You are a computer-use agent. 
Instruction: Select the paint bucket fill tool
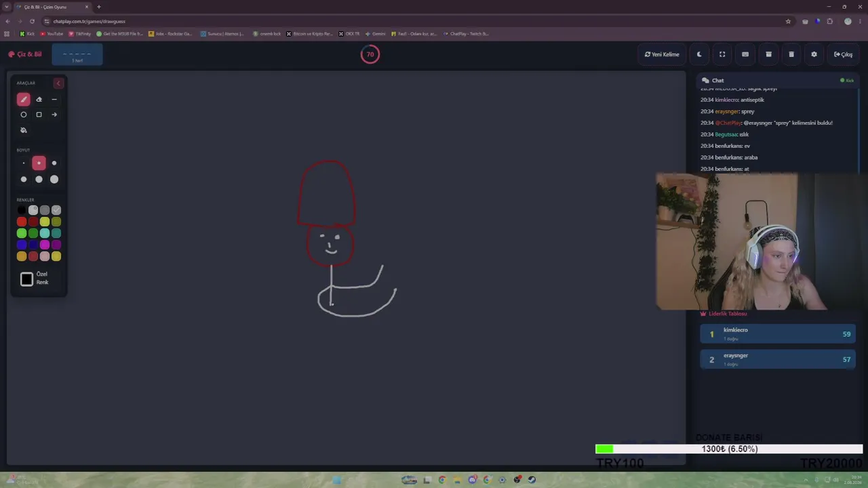(24, 130)
